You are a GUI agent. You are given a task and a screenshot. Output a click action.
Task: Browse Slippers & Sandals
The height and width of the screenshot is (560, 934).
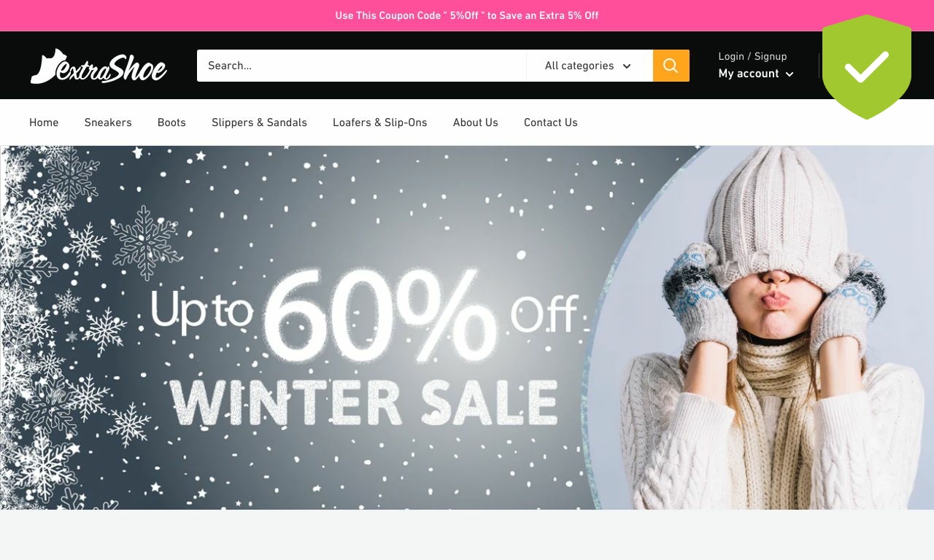coord(259,122)
